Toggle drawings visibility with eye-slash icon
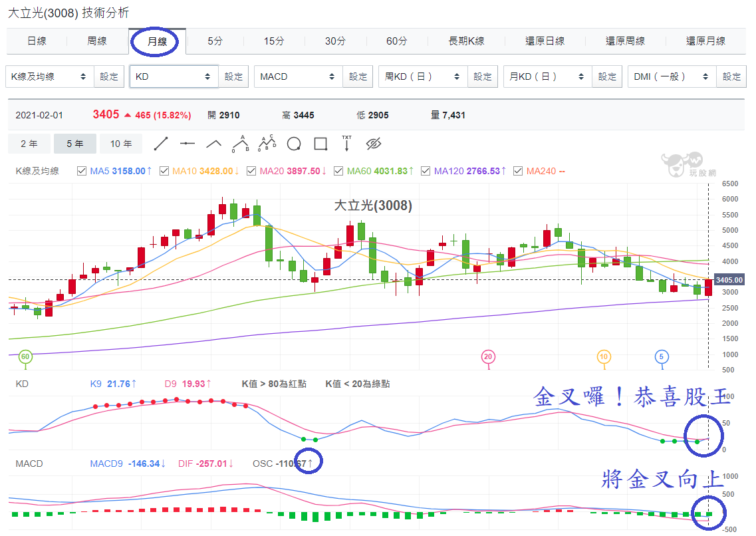Image resolution: width=756 pixels, height=536 pixels. [373, 144]
